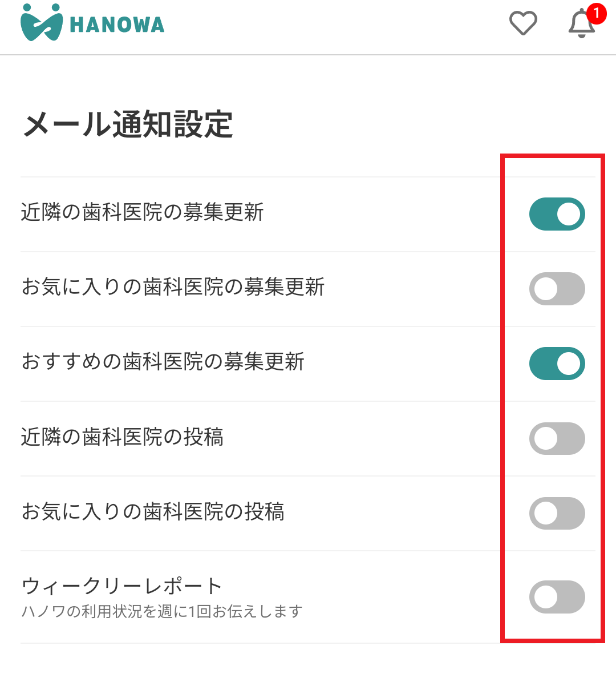Enable the ウィークリーレポート toggle

pyautogui.click(x=557, y=597)
